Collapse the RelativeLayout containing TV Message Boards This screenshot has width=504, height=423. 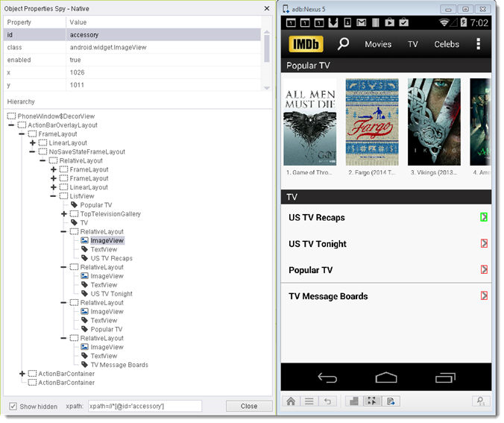(64, 339)
